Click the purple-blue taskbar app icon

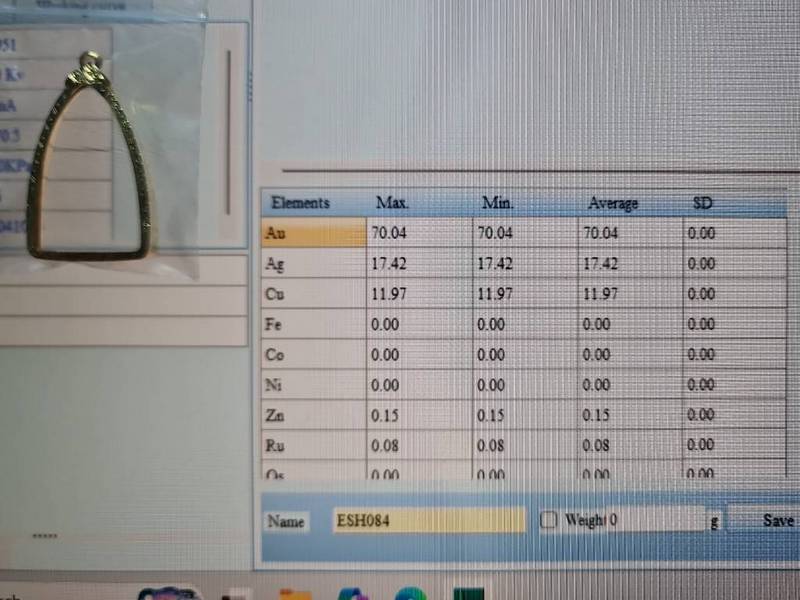[353, 592]
